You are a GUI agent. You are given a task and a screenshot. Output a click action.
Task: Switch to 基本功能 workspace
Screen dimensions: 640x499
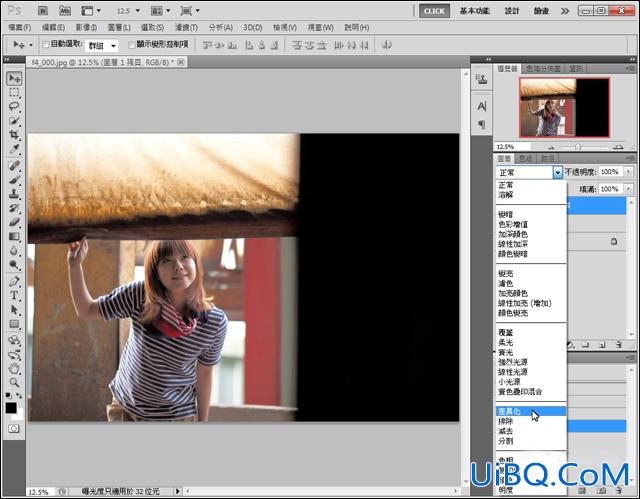tap(475, 11)
